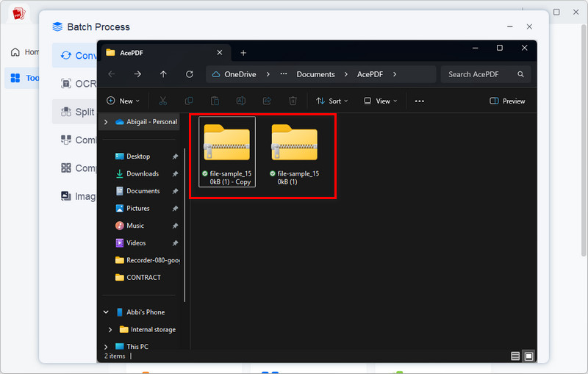This screenshot has width=588, height=374.
Task: Switch to details list view icon
Action: point(515,356)
